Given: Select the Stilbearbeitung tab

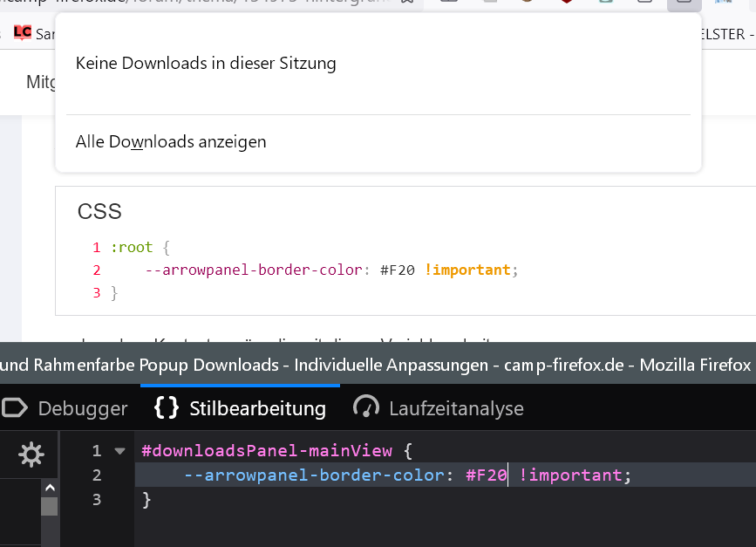Looking at the screenshot, I should (x=257, y=408).
